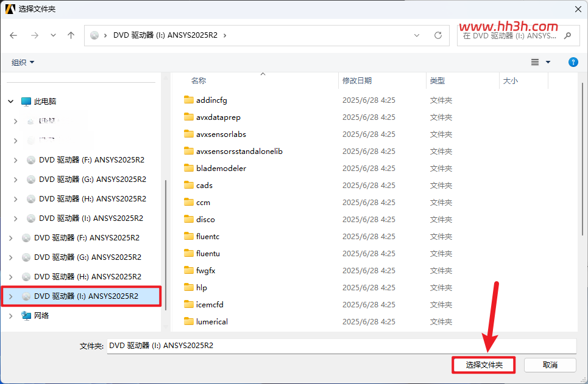Click the hlp folder icon

(189, 287)
